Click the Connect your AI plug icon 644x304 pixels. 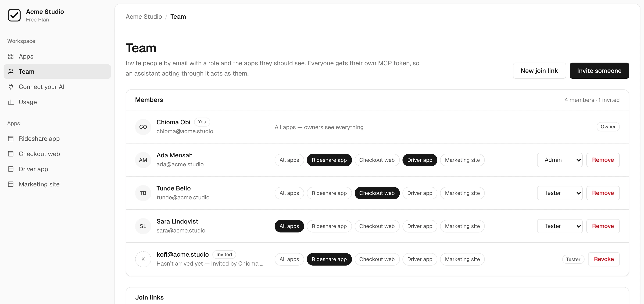pyautogui.click(x=11, y=87)
